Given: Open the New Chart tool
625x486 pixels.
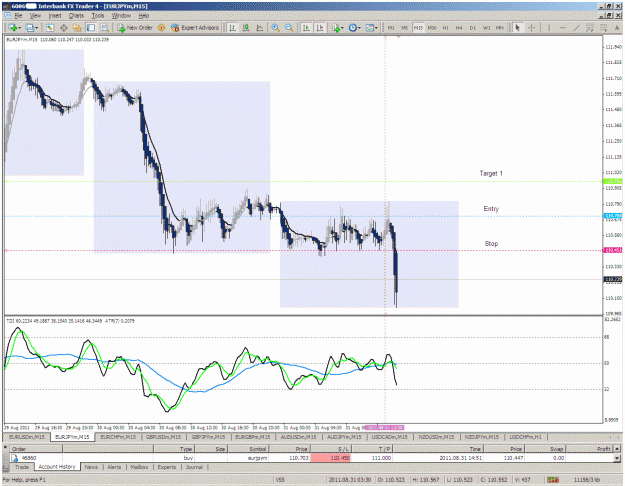Looking at the screenshot, I should (12, 28).
